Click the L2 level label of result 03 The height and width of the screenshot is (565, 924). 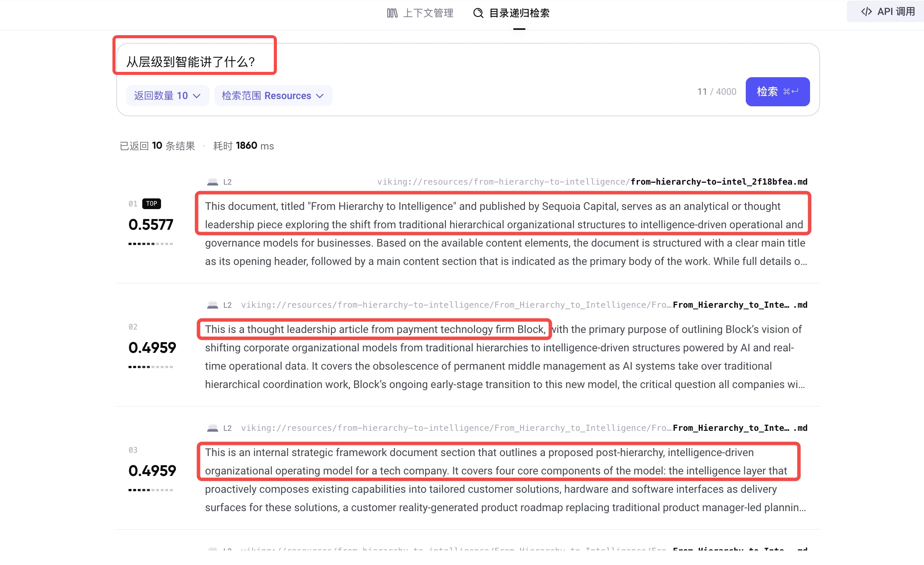pyautogui.click(x=228, y=428)
